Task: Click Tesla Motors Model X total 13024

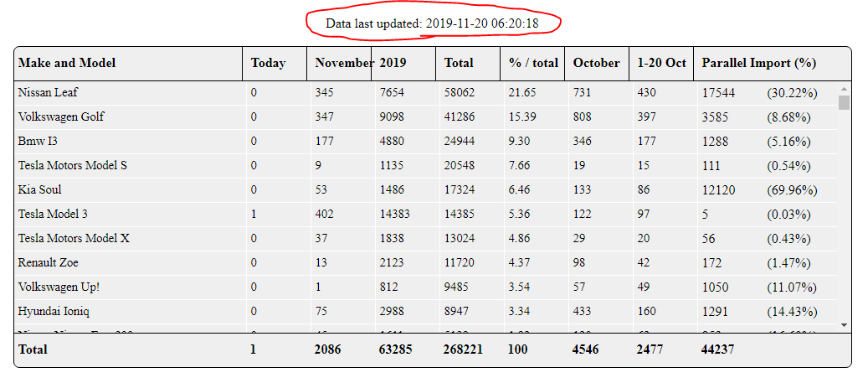Action: pos(459,238)
